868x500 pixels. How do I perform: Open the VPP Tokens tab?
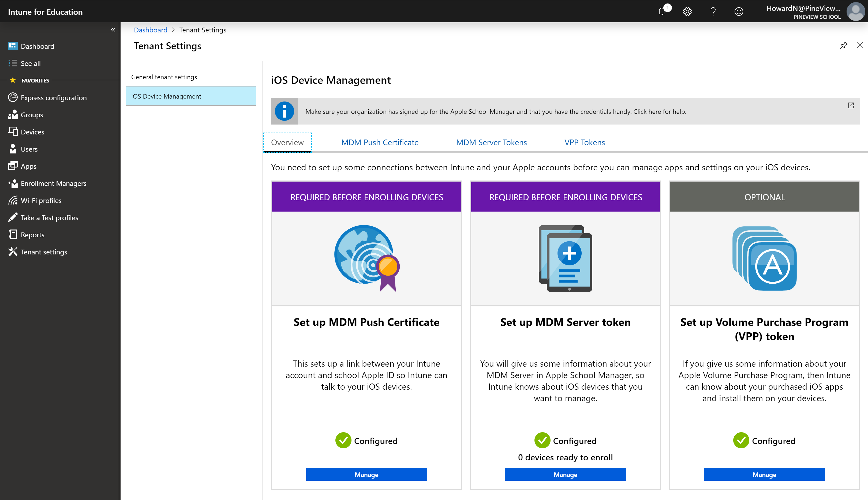coord(584,142)
